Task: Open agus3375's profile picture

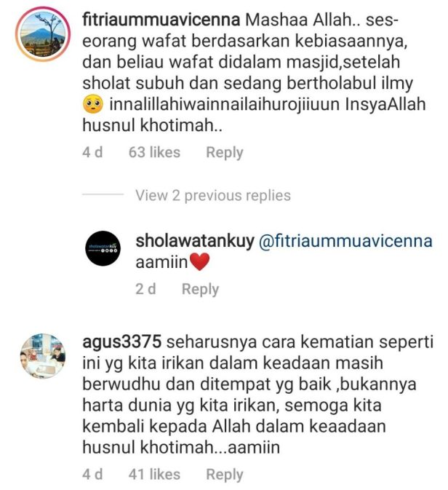Action: [x=43, y=355]
